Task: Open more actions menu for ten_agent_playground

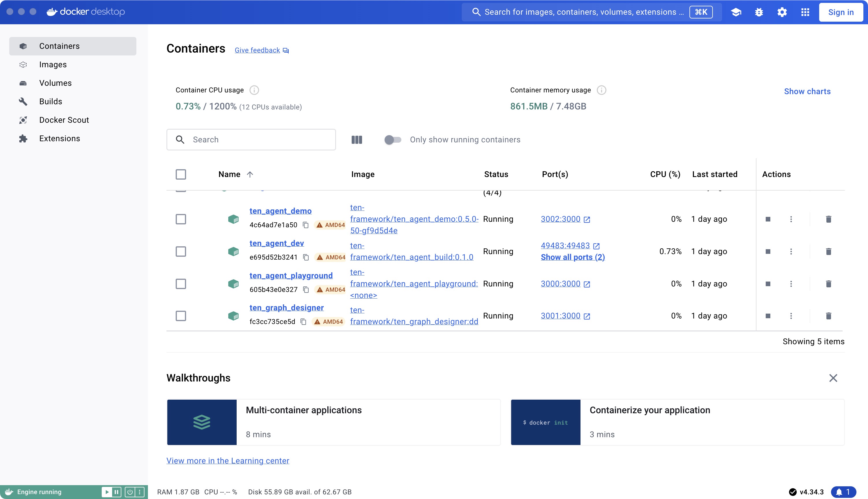Action: (x=791, y=284)
